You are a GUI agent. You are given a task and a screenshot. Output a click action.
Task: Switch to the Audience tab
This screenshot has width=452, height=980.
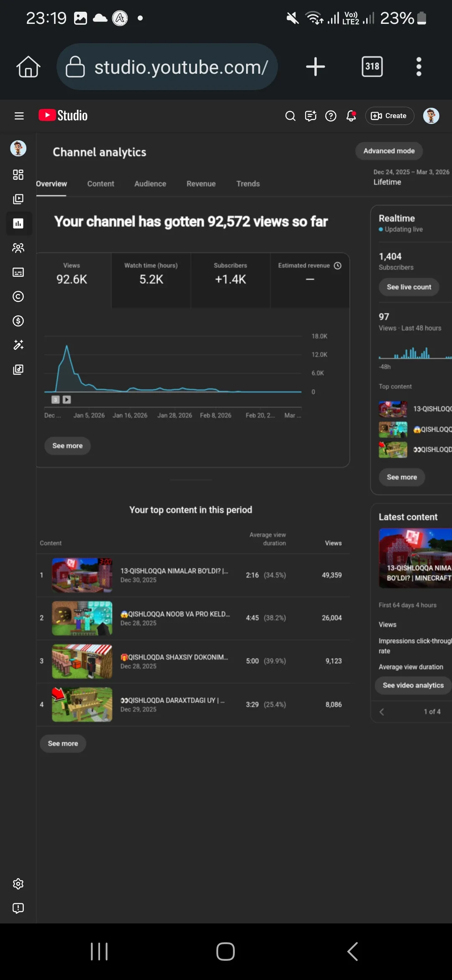click(150, 184)
